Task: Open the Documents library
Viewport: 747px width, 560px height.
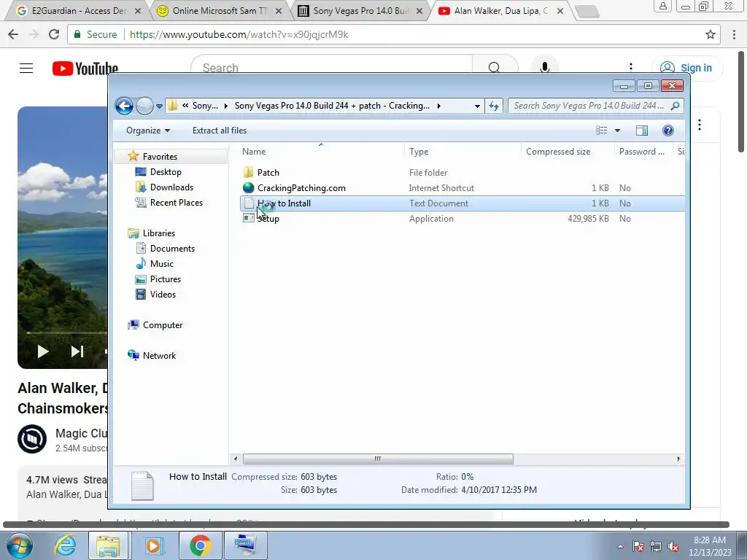Action: pos(172,248)
